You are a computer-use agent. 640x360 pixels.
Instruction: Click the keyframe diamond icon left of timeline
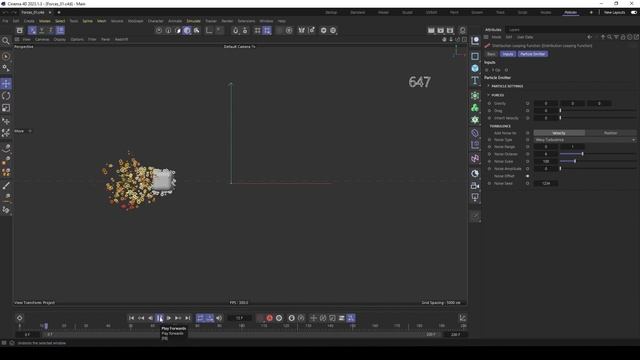point(20,318)
